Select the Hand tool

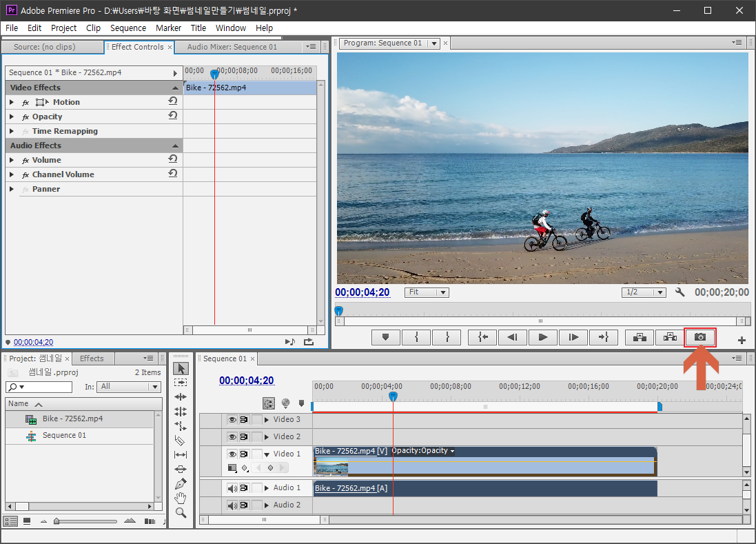point(181,498)
